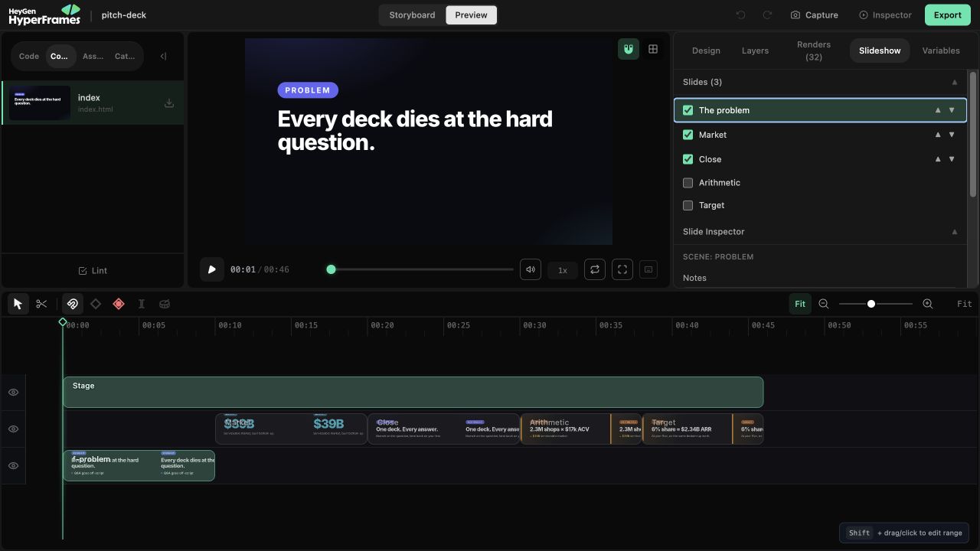Switch to the Preview view

pos(472,15)
